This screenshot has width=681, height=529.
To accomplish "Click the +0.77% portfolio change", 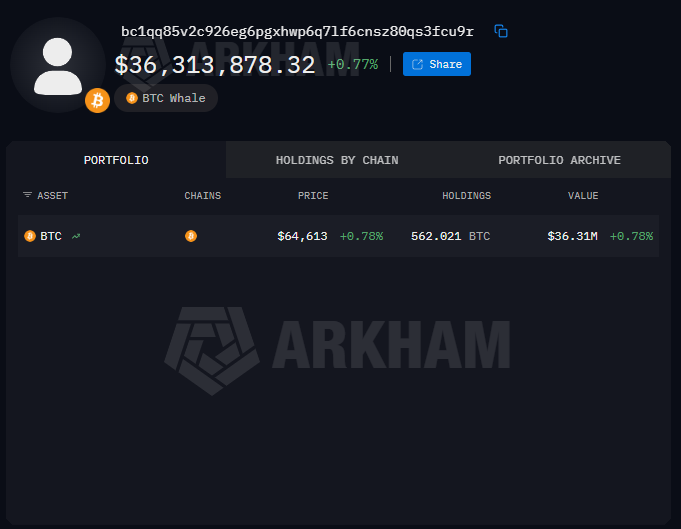I will (353, 64).
